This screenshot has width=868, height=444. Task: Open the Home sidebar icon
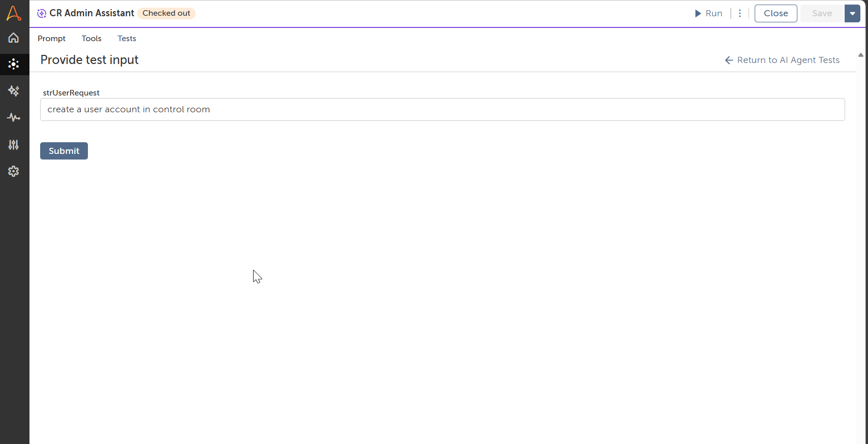pos(14,38)
